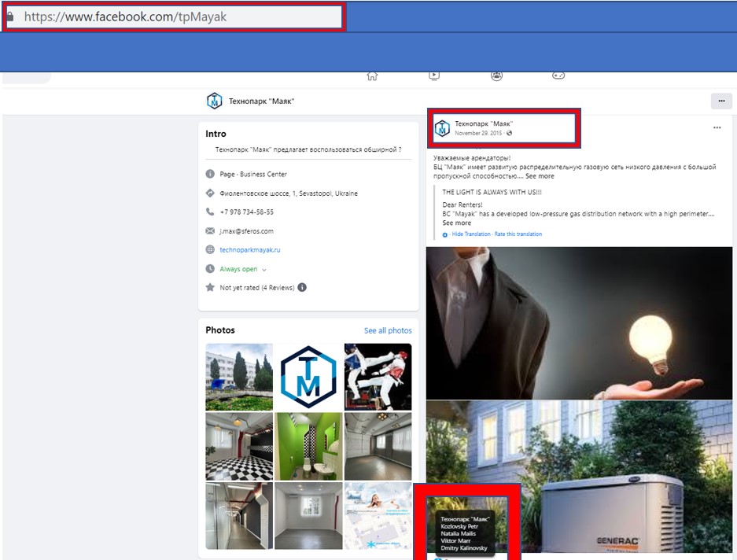Open the corridor hallway photo
The height and width of the screenshot is (560, 737).
(239, 516)
